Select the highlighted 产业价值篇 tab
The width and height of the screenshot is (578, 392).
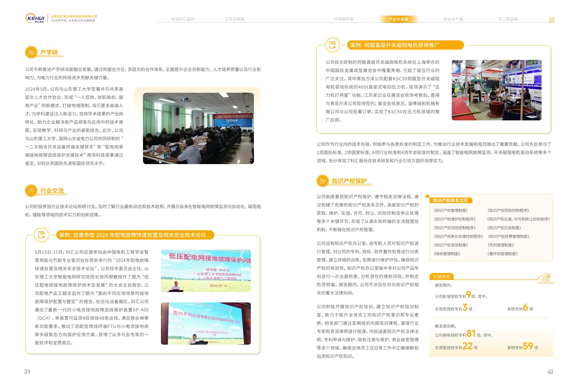pyautogui.click(x=398, y=19)
